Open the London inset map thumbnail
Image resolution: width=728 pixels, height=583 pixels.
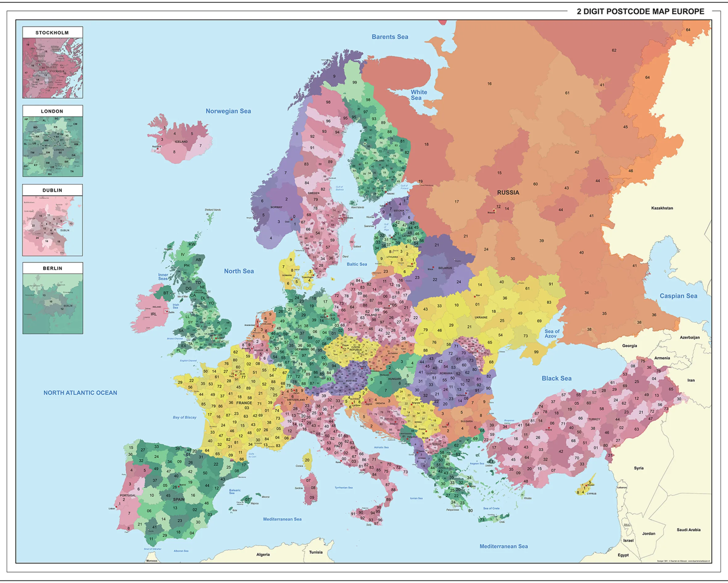pyautogui.click(x=53, y=147)
